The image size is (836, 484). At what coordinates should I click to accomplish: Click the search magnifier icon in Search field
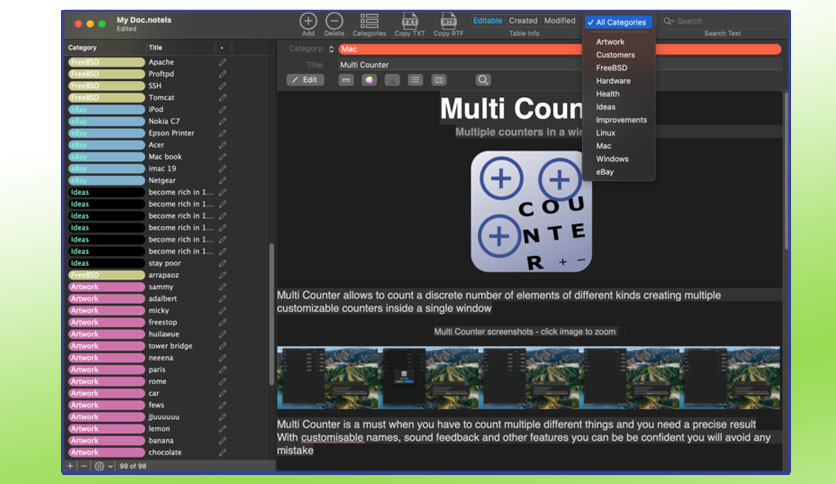(668, 21)
